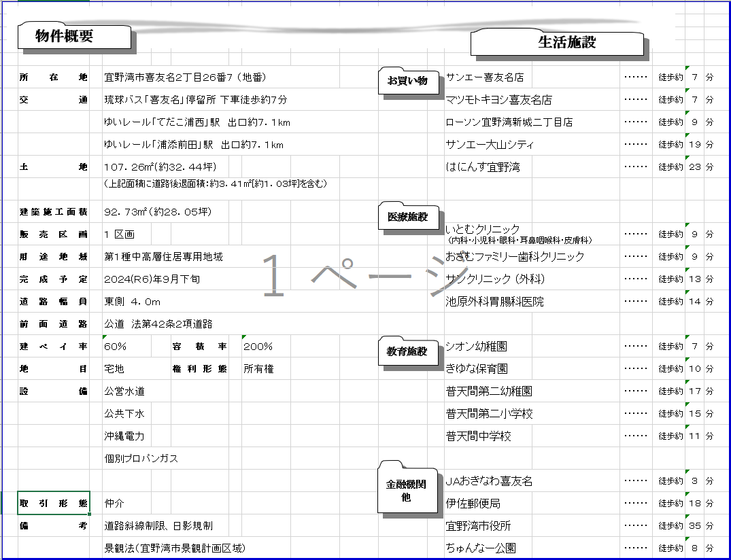
Task: Click the 普天間中学校 cell
Action: click(478, 436)
